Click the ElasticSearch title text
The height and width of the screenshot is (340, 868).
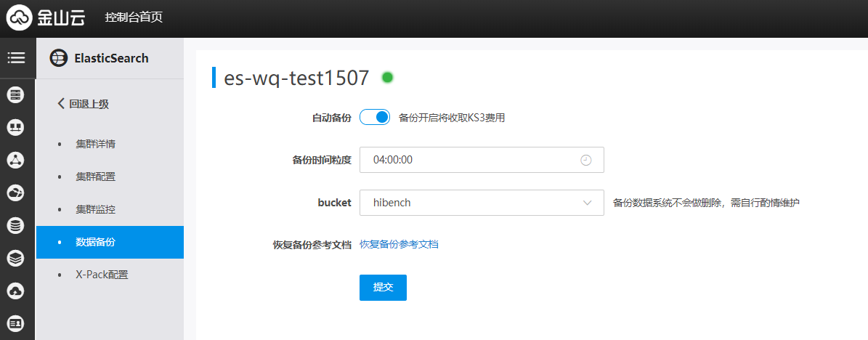pyautogui.click(x=111, y=57)
